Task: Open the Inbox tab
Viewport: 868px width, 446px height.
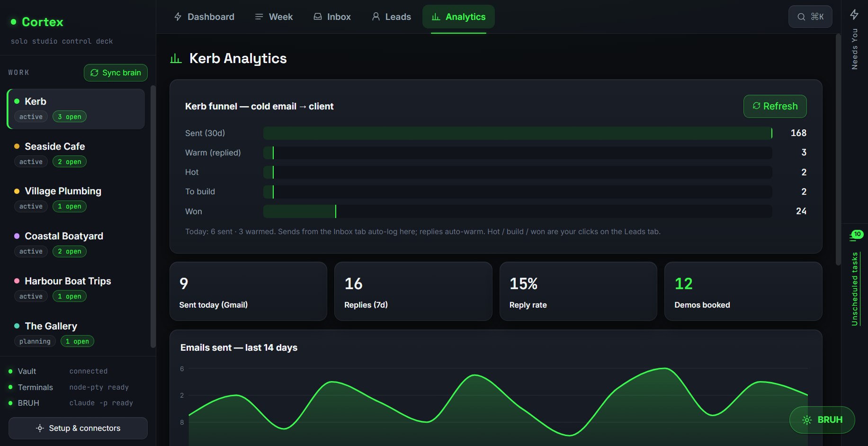Action: tap(332, 17)
